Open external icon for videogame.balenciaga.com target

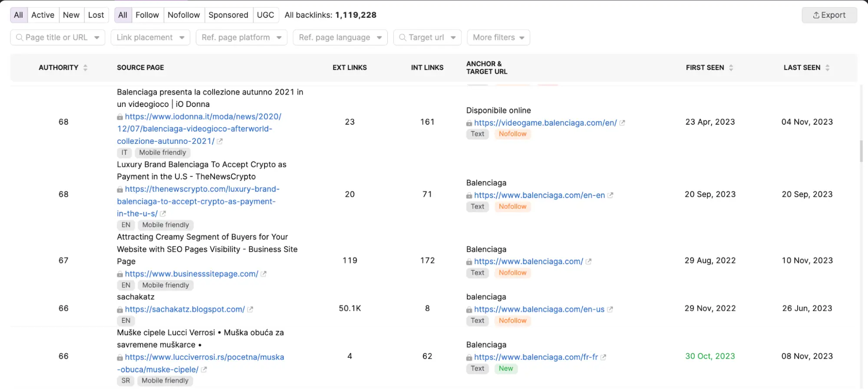point(622,123)
